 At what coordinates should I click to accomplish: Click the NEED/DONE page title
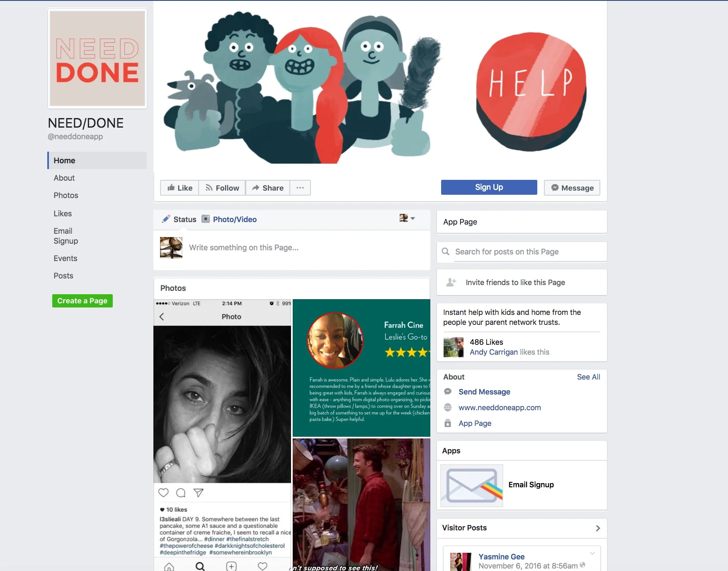(x=86, y=123)
